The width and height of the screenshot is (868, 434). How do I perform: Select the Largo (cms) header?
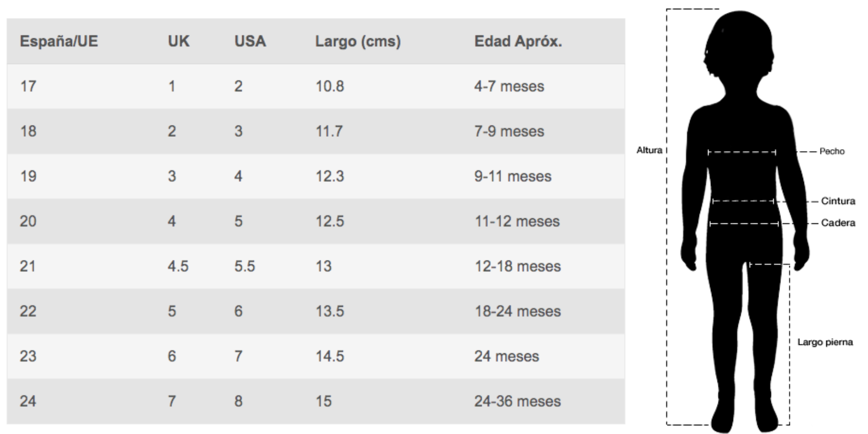[358, 42]
